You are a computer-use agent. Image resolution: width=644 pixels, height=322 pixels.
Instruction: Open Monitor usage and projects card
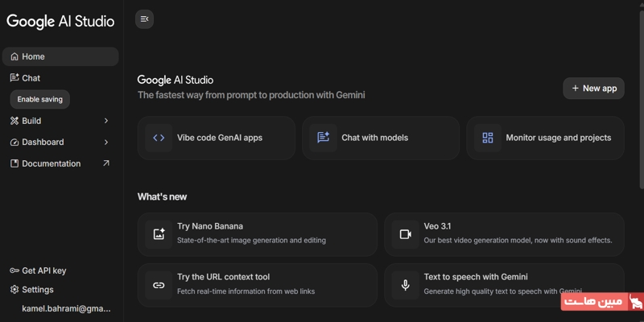click(546, 138)
